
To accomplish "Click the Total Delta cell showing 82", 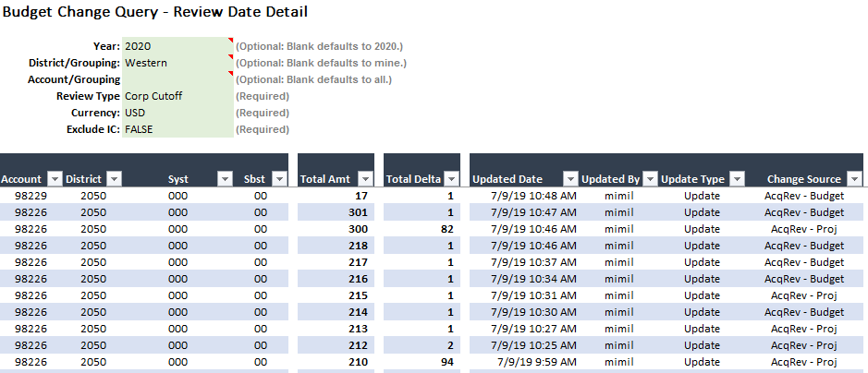I will (422, 229).
